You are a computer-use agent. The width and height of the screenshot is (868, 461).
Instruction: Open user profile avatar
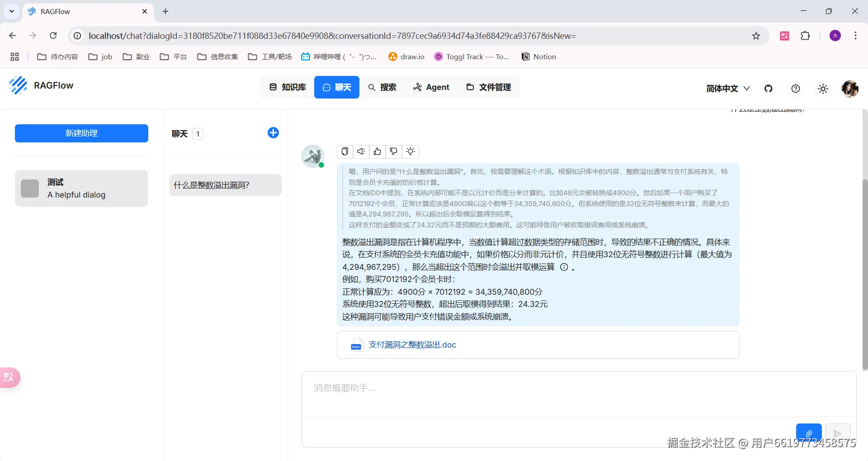pyautogui.click(x=850, y=89)
